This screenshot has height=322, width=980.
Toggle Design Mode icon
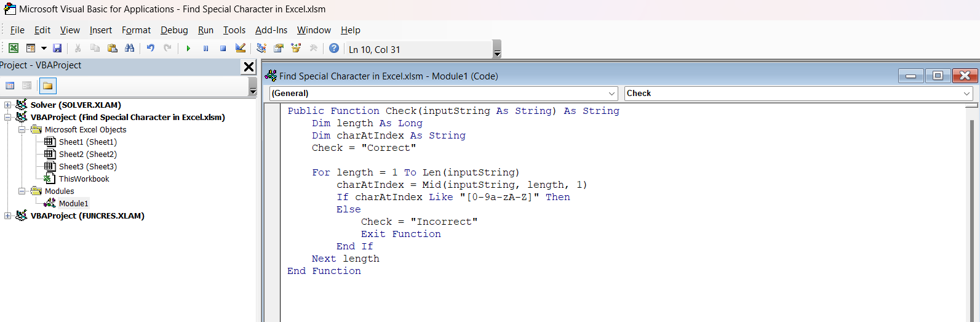(x=241, y=48)
